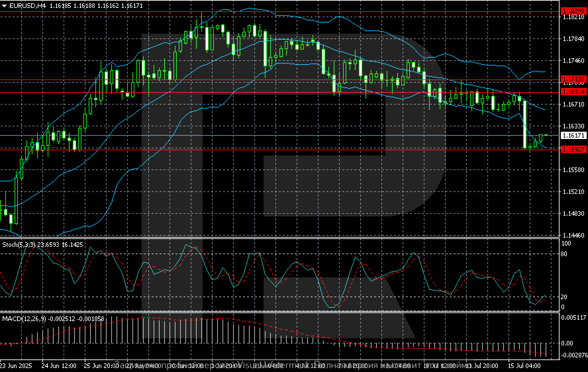Select the 1.15927 red price level tag

point(573,150)
